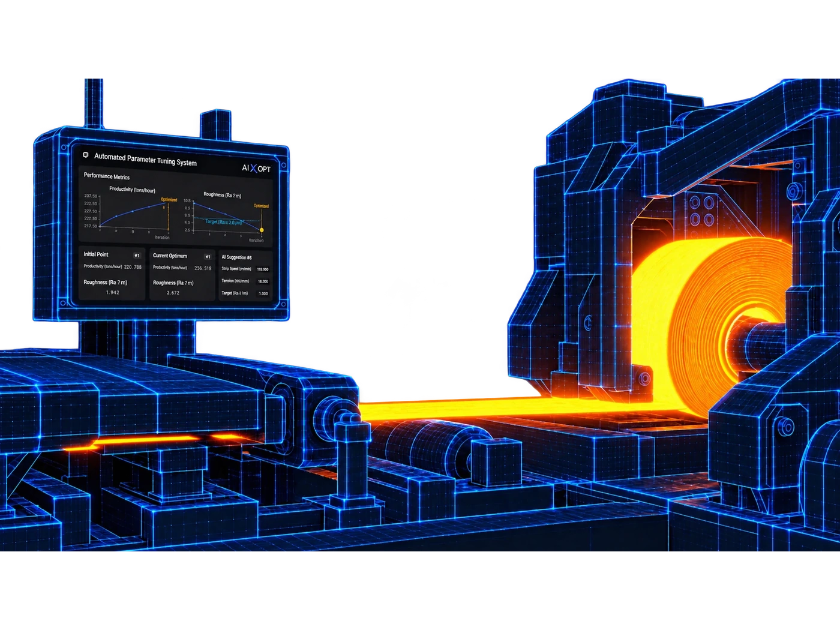Click the Tension label in AI Suggestion
Screen dimensions: 840x630
(x=235, y=281)
